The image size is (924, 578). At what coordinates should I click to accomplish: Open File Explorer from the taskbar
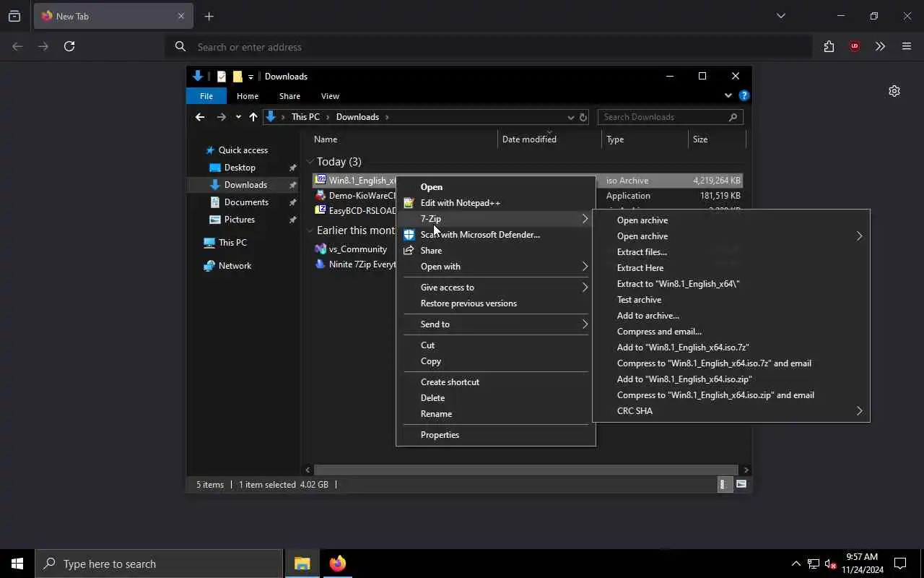[x=302, y=564]
